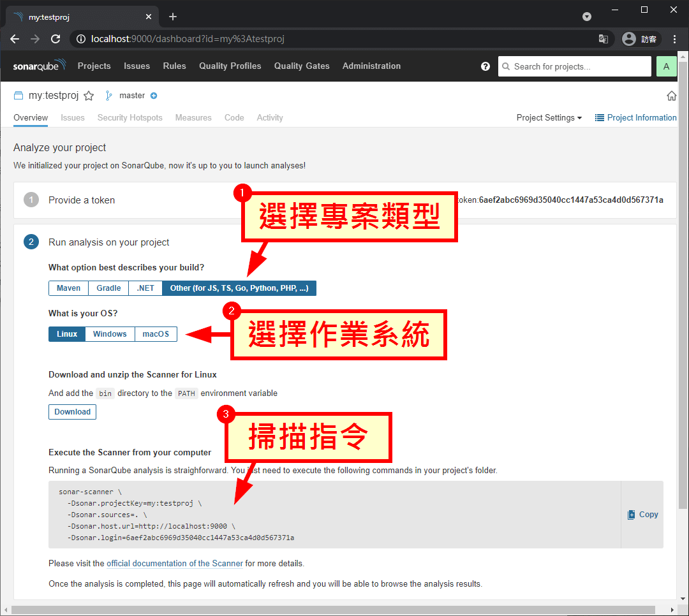The width and height of the screenshot is (689, 616).
Task: Click the site info icon in address bar
Action: click(81, 39)
